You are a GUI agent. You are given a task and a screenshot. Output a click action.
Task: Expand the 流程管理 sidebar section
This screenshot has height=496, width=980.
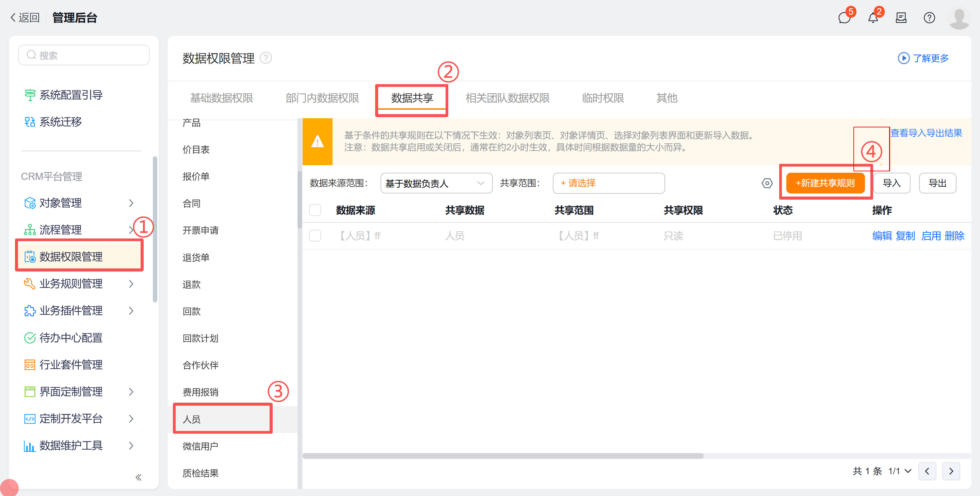coord(131,230)
